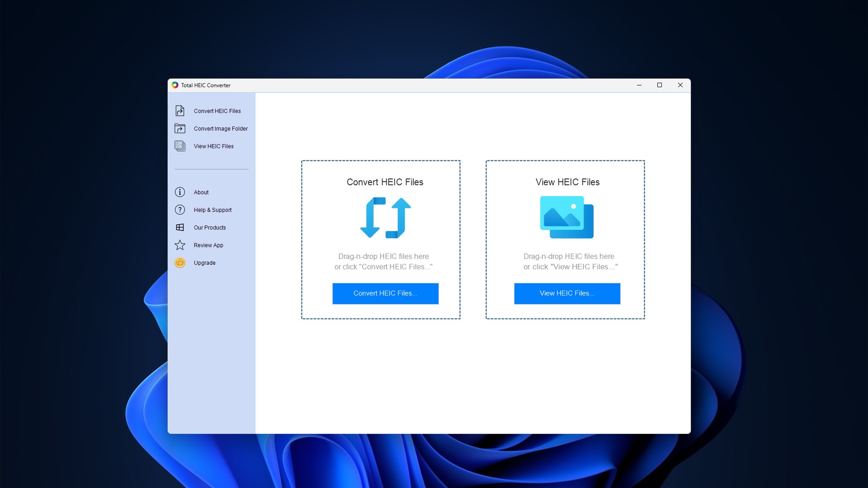Image resolution: width=868 pixels, height=488 pixels.
Task: Click the Convert HEIC Files sidebar icon
Action: 180,111
